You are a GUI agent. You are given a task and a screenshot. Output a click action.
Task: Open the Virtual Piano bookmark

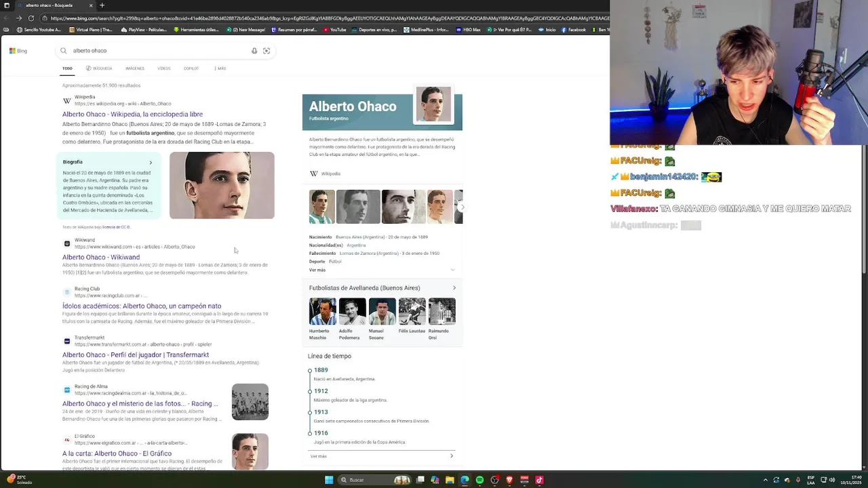[x=91, y=30]
